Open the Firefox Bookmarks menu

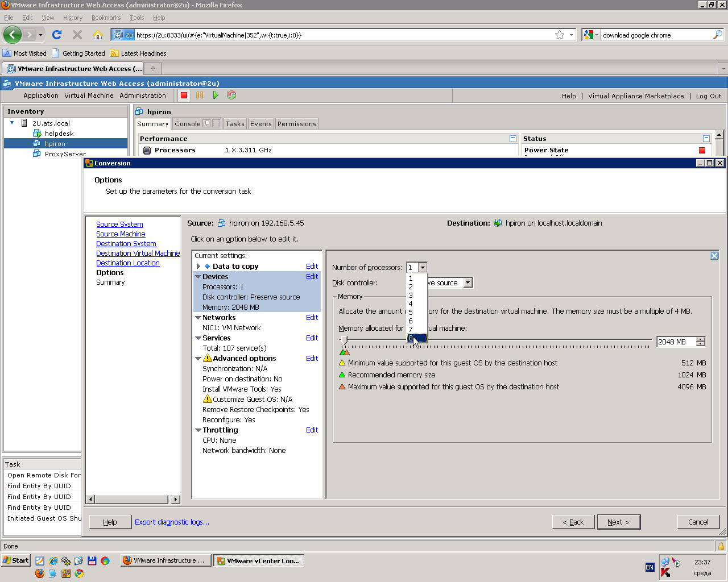coord(106,18)
